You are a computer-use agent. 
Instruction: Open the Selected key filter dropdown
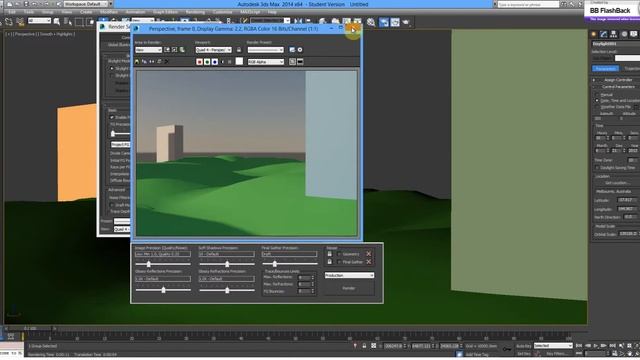pyautogui.click(x=553, y=346)
